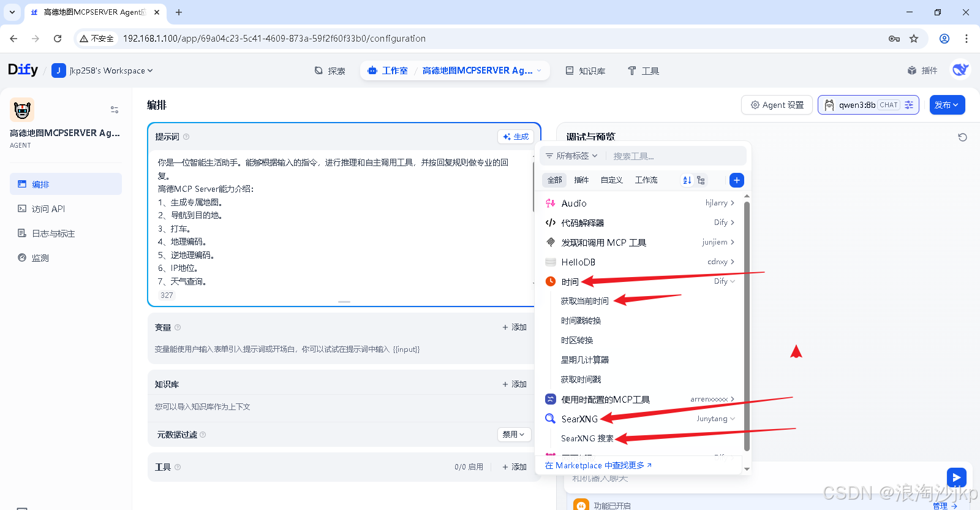Open Logs & Annotations (日志与标注)
980x510 pixels.
tap(66, 233)
